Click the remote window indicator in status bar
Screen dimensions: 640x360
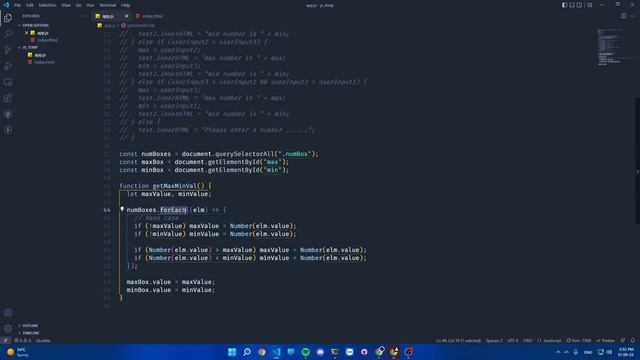pos(5,340)
